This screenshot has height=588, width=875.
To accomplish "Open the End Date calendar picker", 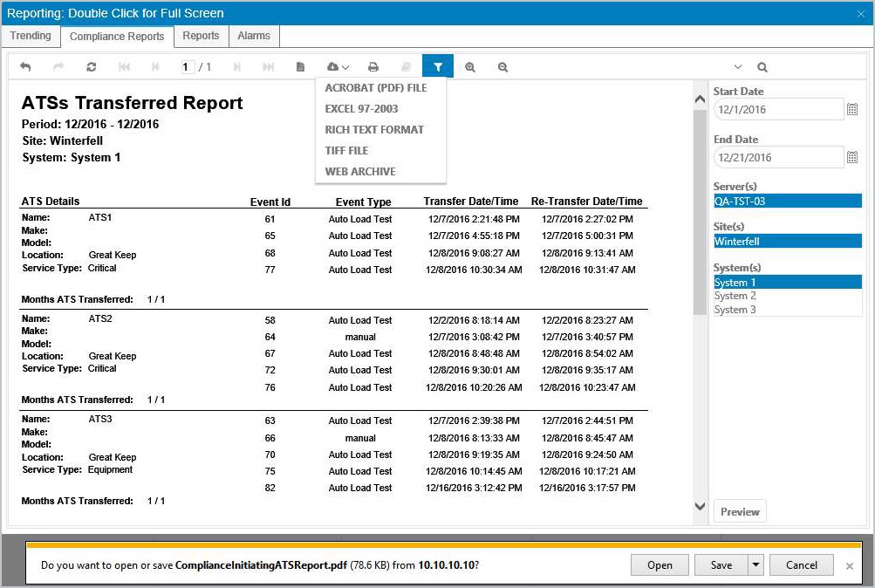I will point(852,157).
